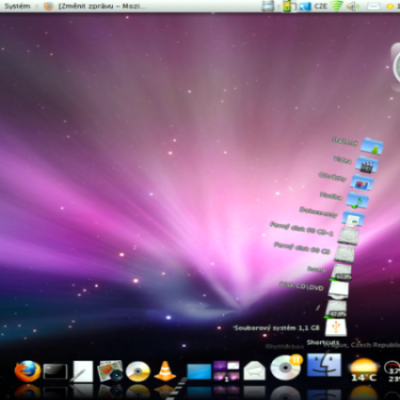Image resolution: width=400 pixels, height=400 pixels.
Task: Click the green battery tray icon
Action: click(x=287, y=6)
